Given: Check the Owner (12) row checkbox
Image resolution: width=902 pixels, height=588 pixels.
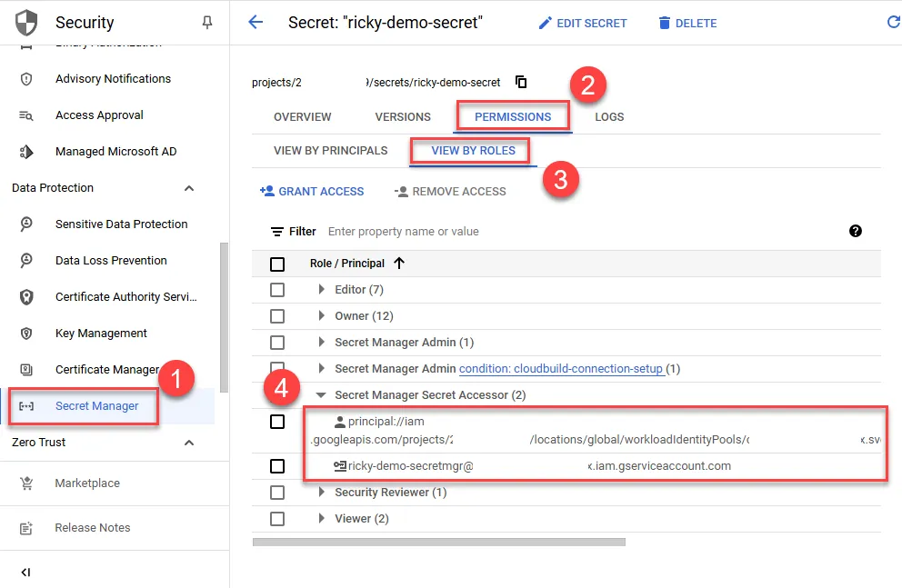Looking at the screenshot, I should [277, 316].
